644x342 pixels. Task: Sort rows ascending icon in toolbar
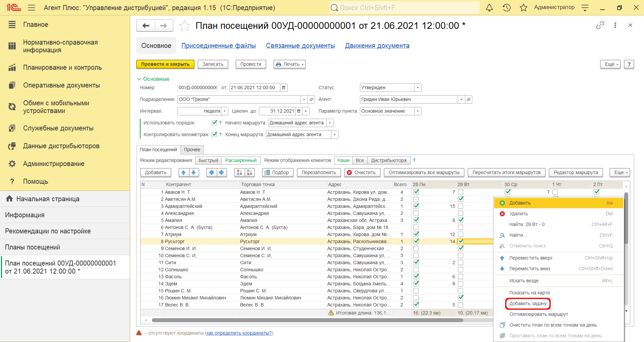click(239, 172)
